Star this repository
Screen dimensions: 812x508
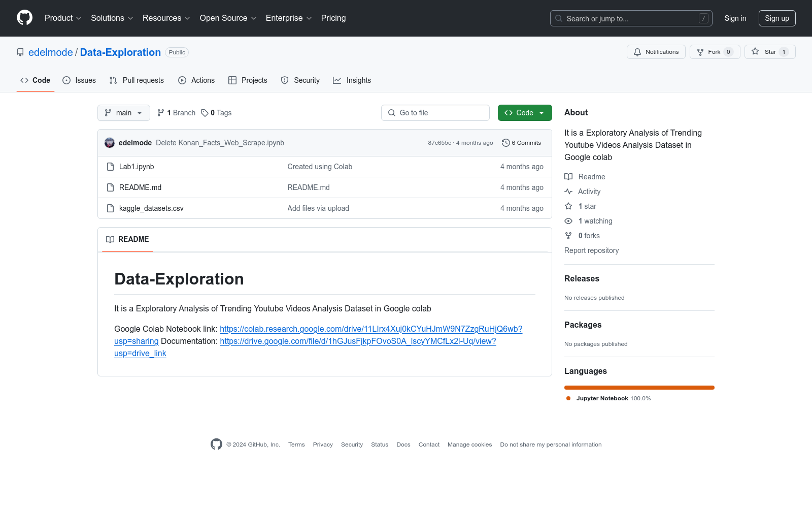[x=770, y=52]
